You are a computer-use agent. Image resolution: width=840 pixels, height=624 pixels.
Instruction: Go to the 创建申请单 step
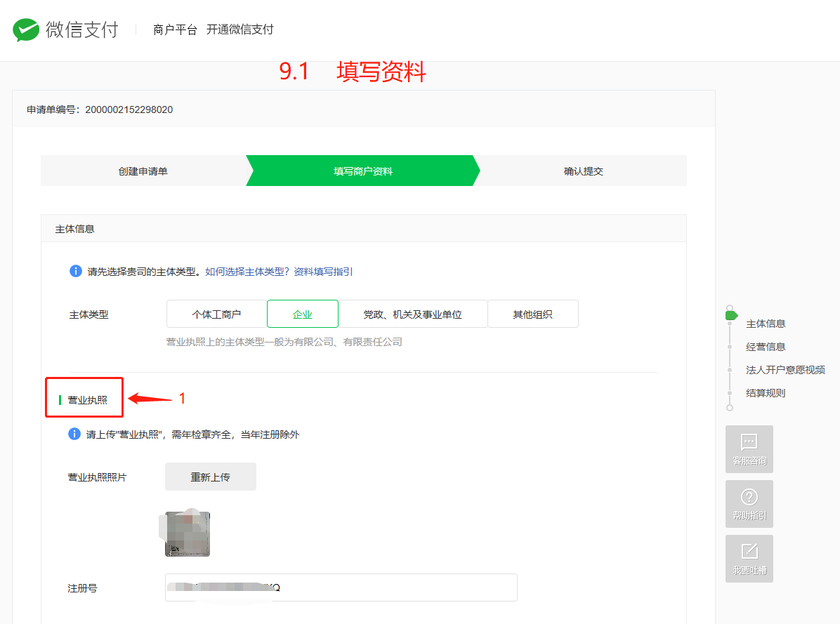point(143,171)
